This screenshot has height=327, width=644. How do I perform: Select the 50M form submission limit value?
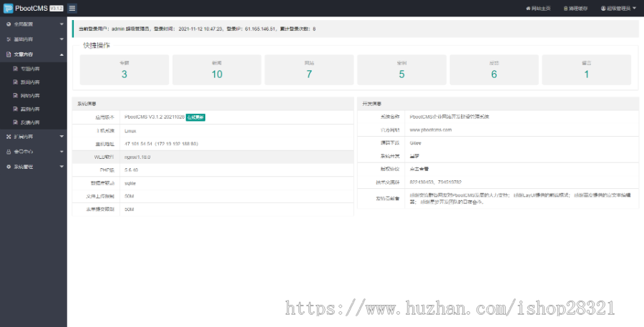tap(130, 210)
